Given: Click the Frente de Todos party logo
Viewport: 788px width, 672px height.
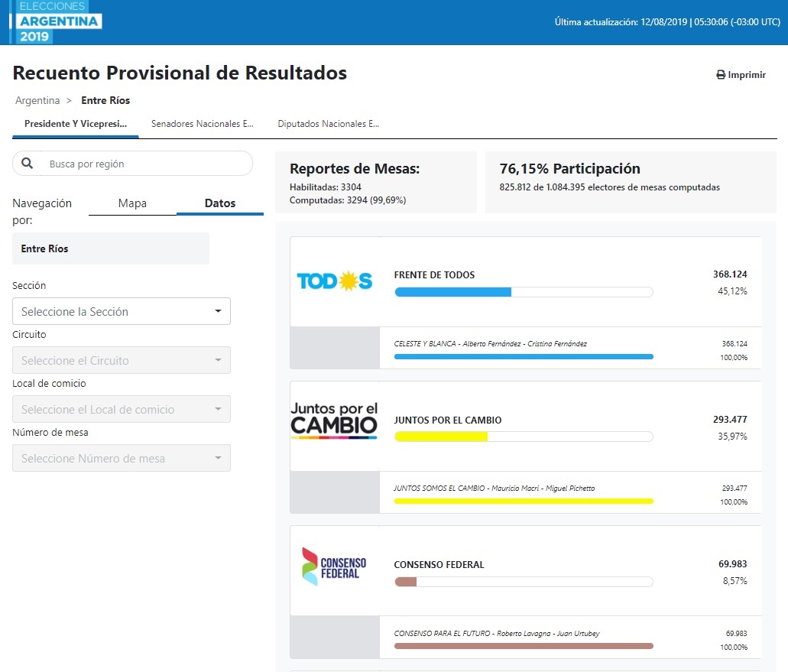Looking at the screenshot, I should pyautogui.click(x=334, y=281).
